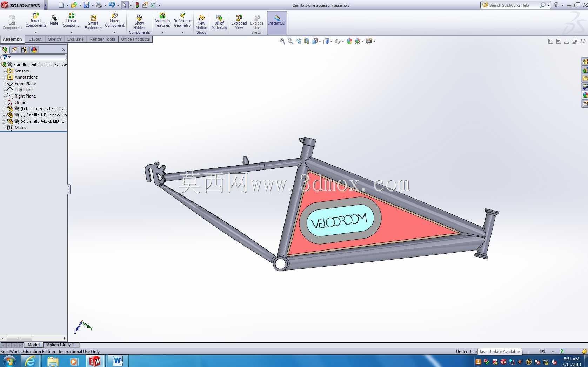Image resolution: width=588 pixels, height=367 pixels.
Task: Switch to the Sketch tab
Action: click(54, 39)
